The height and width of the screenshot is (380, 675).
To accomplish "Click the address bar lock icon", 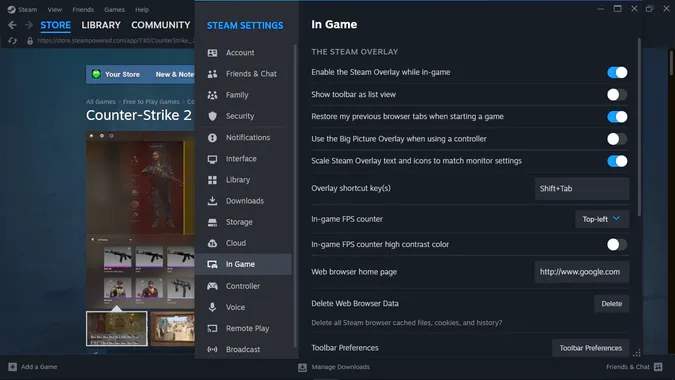I will [30, 40].
